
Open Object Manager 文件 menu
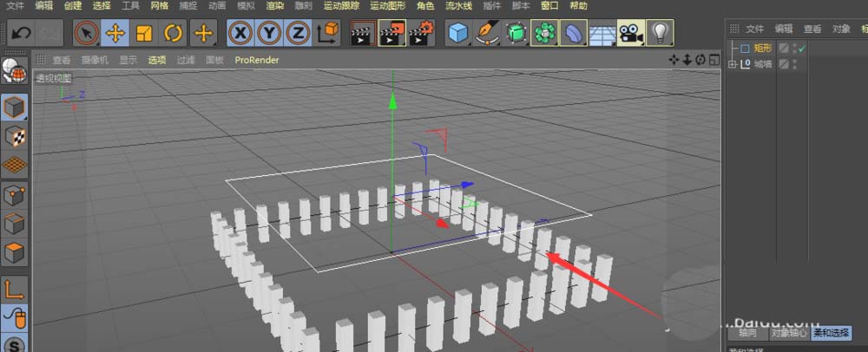[x=754, y=29]
